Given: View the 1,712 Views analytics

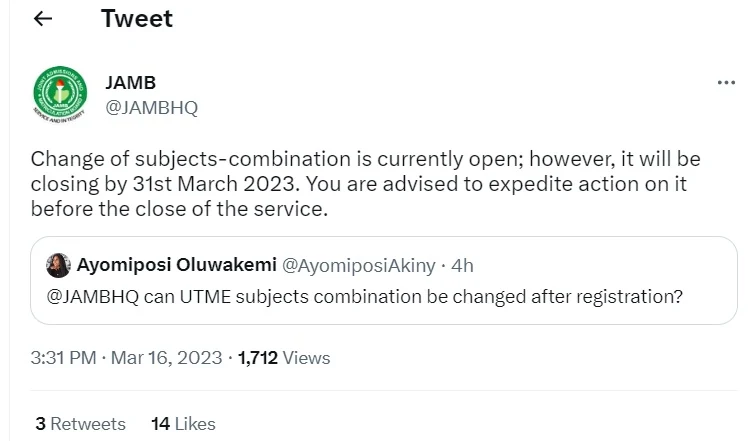Looking at the screenshot, I should click(x=284, y=357).
